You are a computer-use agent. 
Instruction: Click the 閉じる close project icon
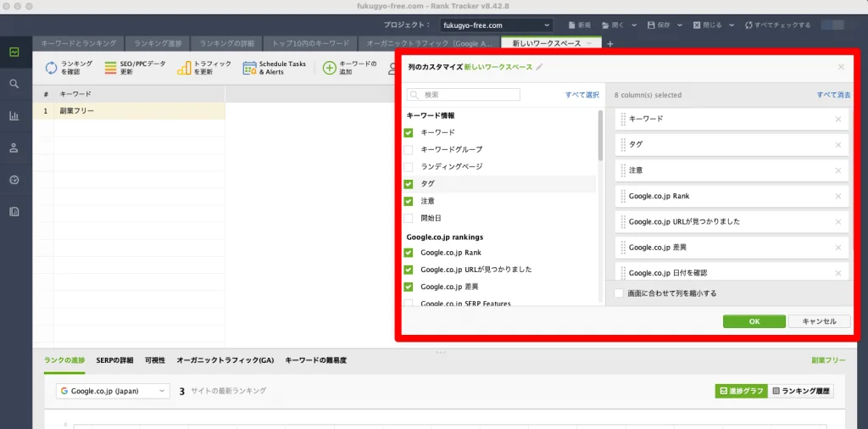[697, 25]
